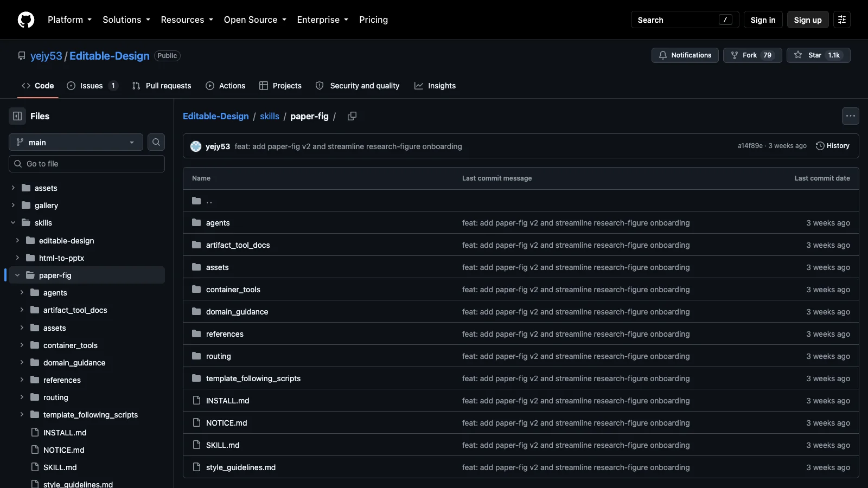Image resolution: width=868 pixels, height=488 pixels.
Task: Expand the Platform menu
Action: coord(69,20)
